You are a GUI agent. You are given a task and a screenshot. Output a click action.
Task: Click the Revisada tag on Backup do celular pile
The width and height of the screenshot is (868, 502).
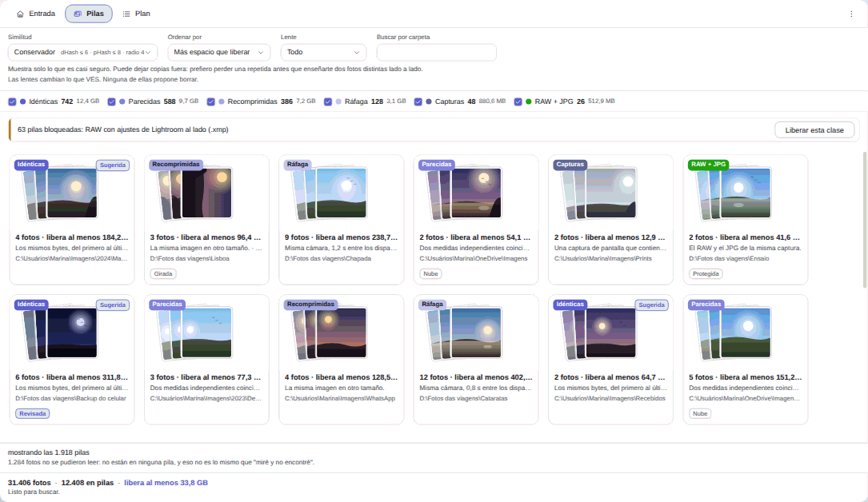32,413
